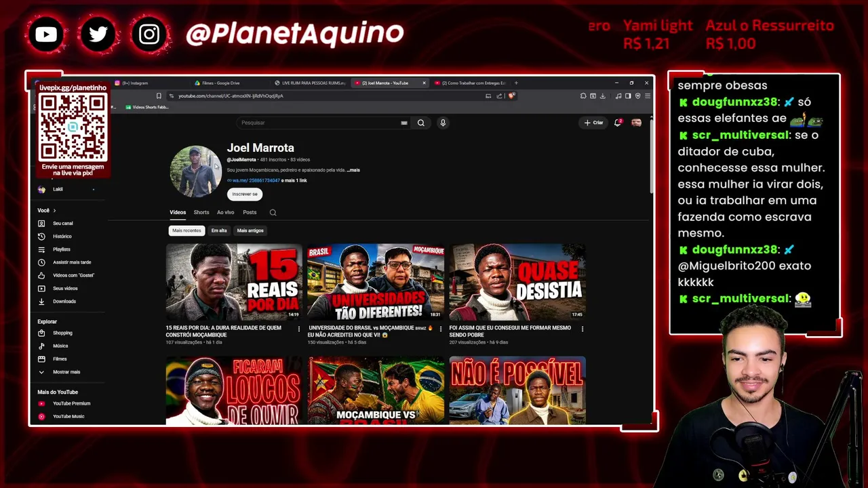The width and height of the screenshot is (868, 488).
Task: Open the music note playlist icon
Action: (618, 96)
